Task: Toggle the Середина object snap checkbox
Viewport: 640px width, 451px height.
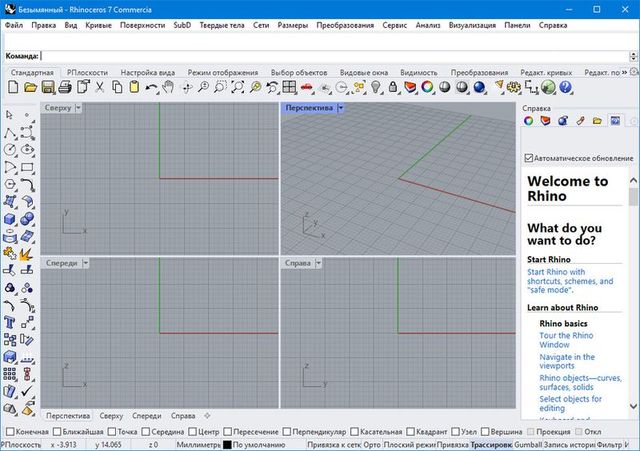Action: 144,431
